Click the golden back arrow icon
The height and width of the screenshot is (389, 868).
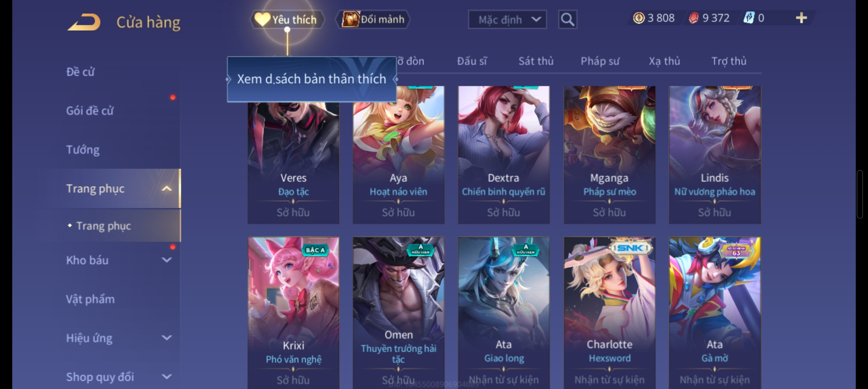[x=84, y=22]
